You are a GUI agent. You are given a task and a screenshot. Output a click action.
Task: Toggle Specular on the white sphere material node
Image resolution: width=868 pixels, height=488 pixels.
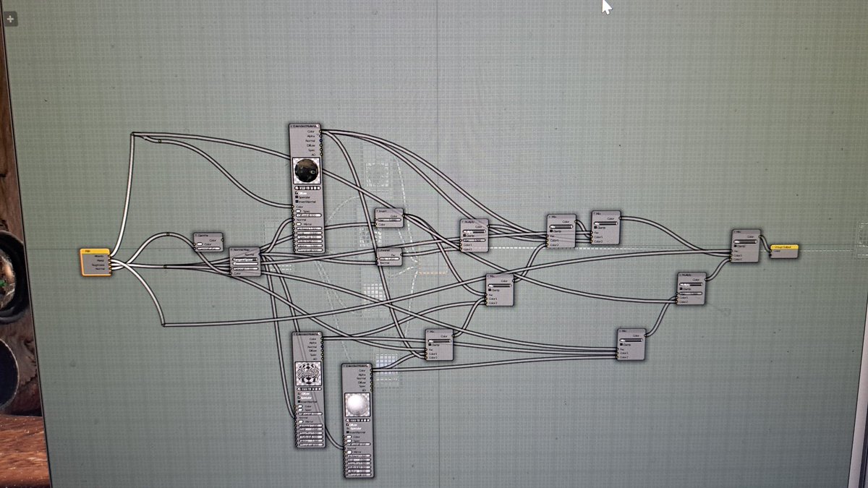point(348,428)
